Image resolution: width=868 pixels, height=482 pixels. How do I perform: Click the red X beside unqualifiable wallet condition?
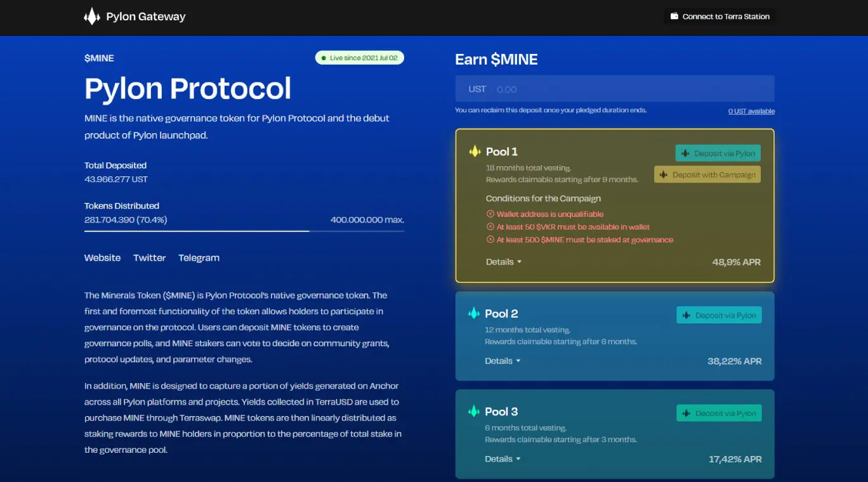click(x=490, y=214)
